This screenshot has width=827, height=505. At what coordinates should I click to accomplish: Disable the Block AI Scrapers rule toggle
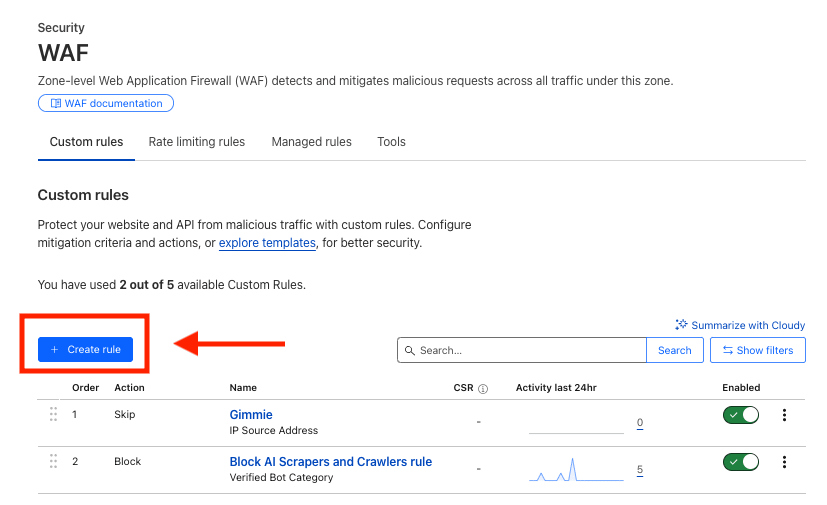click(741, 462)
